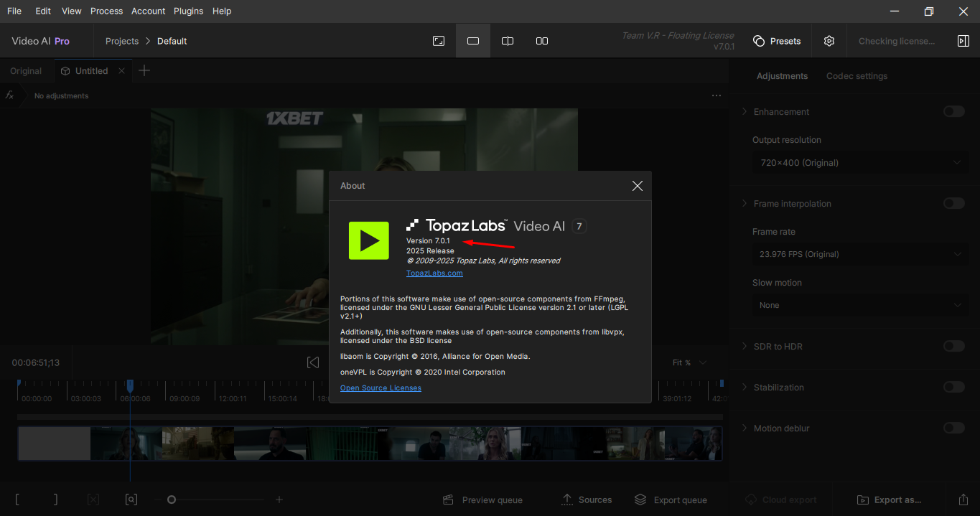Collapse the right sidebar panel icon
The height and width of the screenshot is (516, 980).
(x=963, y=41)
